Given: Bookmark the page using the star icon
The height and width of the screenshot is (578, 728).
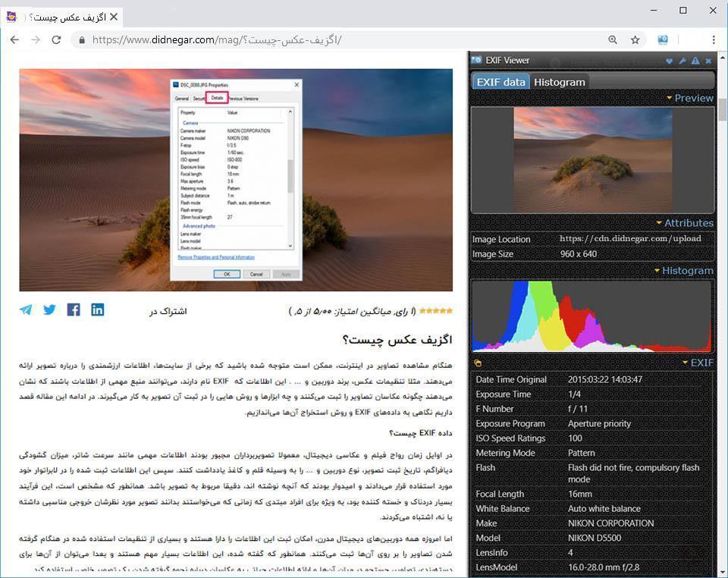Looking at the screenshot, I should click(x=634, y=39).
